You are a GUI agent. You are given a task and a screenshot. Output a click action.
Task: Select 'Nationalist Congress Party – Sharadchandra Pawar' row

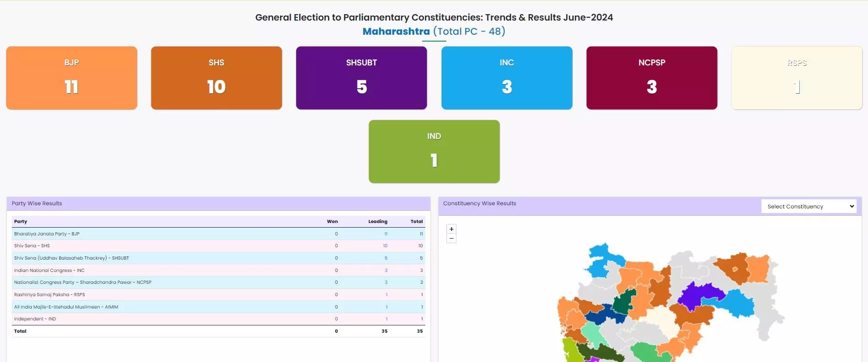click(218, 282)
